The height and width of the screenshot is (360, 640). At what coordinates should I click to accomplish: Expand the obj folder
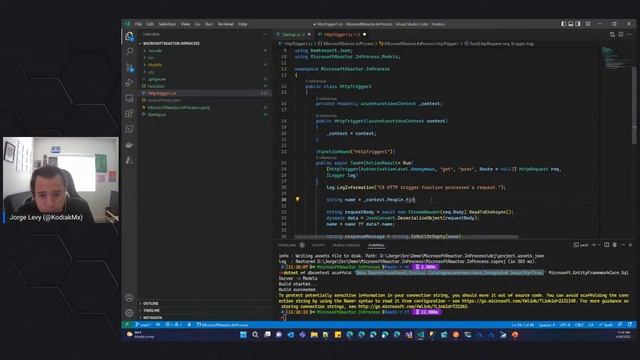[151, 72]
